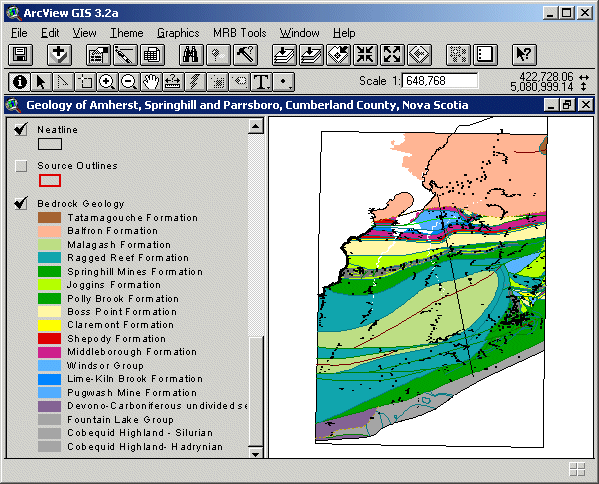The image size is (599, 484).
Task: Click the Claremont Formation yellow swatch
Action: (50, 325)
